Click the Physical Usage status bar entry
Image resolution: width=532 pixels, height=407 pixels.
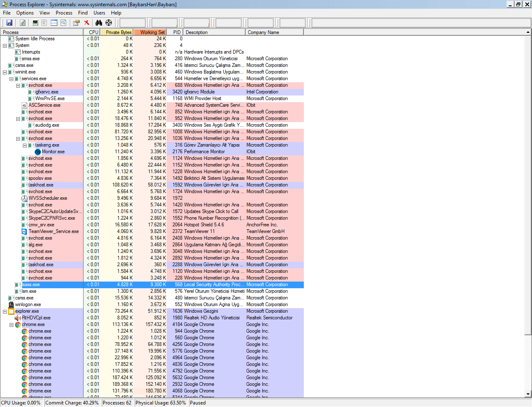click(x=161, y=403)
